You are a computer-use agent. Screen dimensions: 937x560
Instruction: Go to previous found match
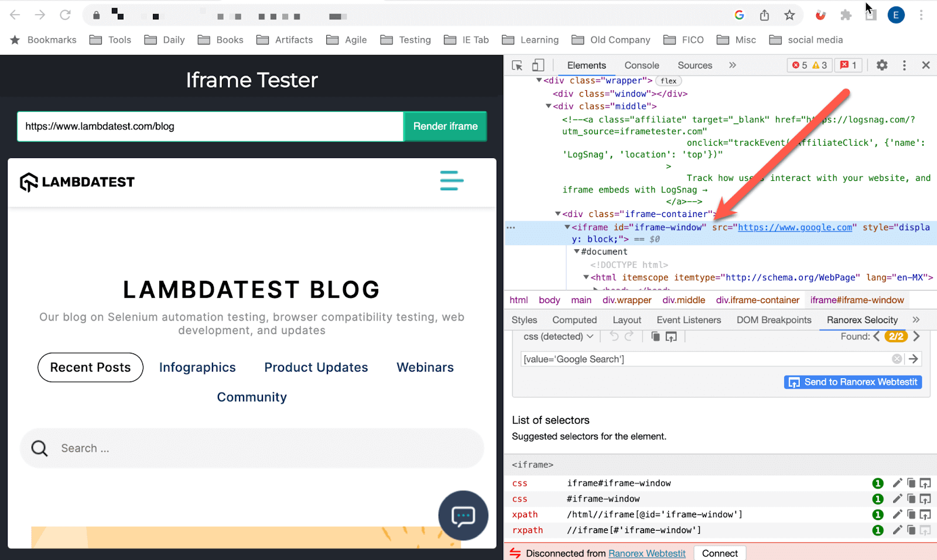click(876, 336)
